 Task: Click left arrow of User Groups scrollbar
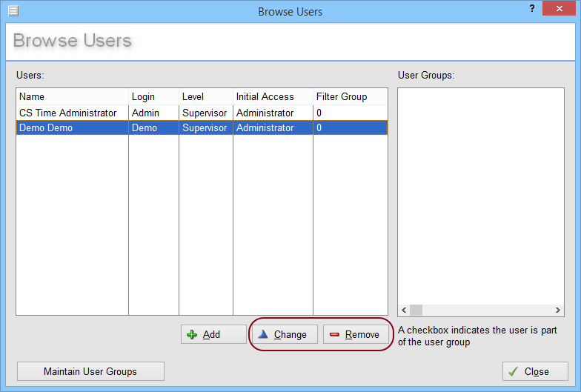[404, 310]
